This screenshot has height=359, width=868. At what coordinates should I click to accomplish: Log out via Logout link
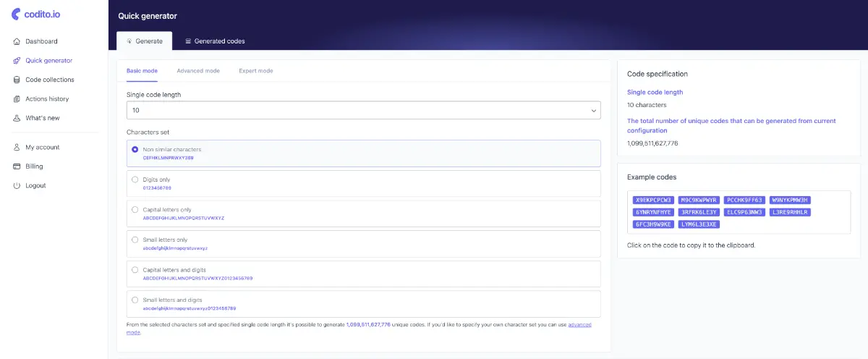point(35,185)
